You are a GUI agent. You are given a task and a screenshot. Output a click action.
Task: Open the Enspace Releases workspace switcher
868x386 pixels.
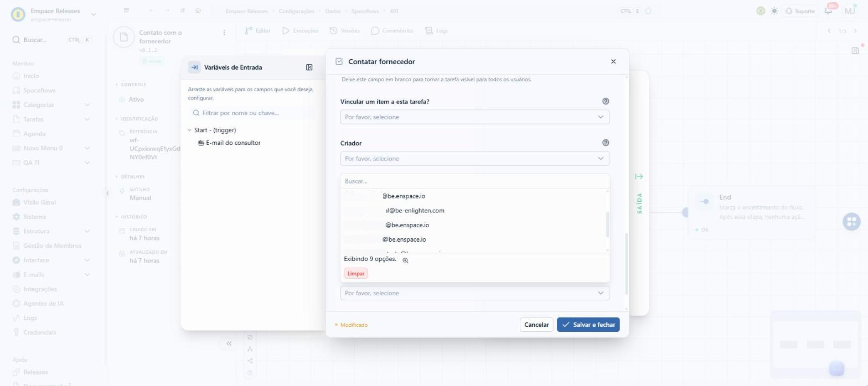(x=92, y=14)
